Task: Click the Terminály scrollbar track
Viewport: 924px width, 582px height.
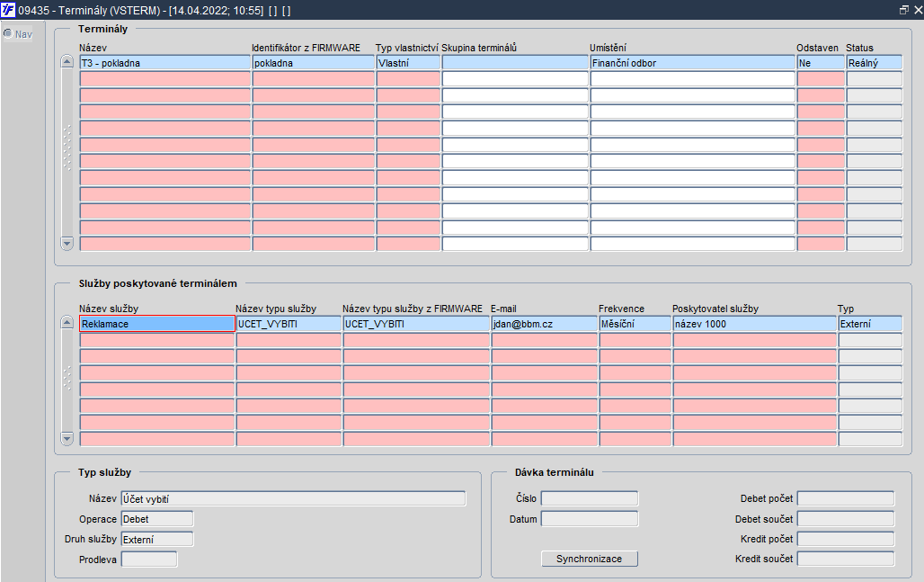Action: tap(67, 153)
